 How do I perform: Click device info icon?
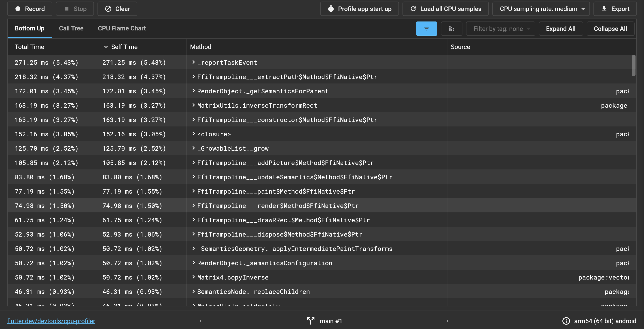tap(566, 321)
